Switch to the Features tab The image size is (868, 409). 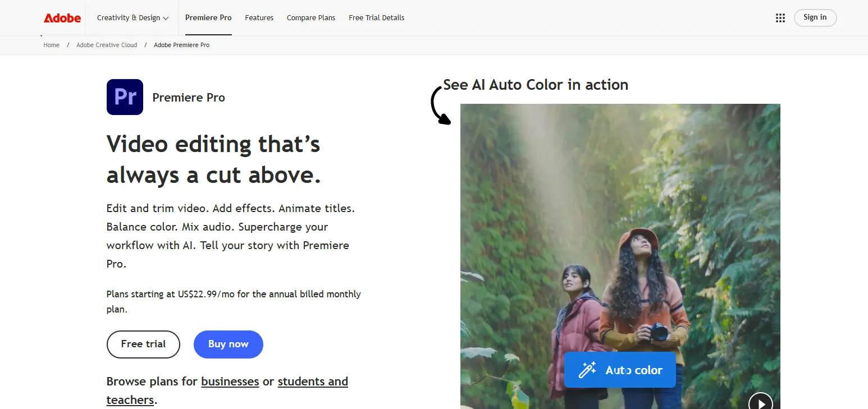point(259,17)
